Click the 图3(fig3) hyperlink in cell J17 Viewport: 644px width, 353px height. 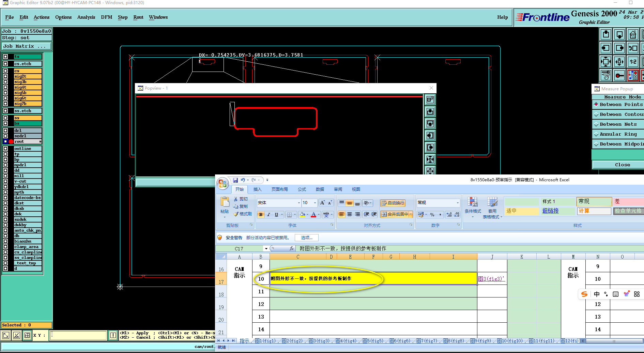coord(491,279)
